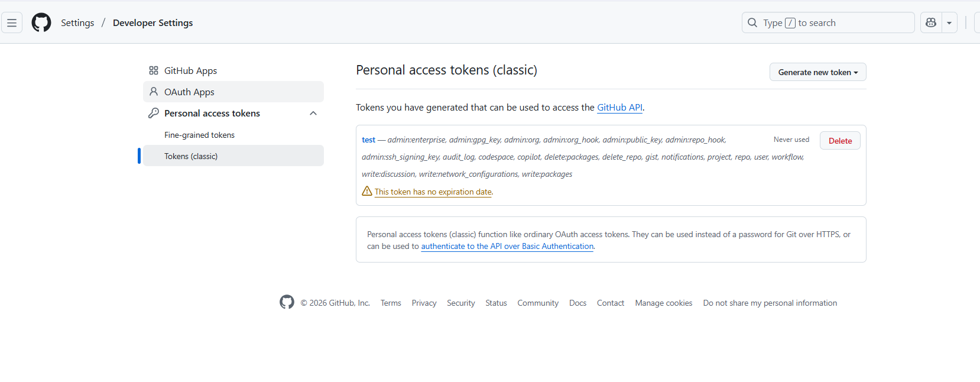
Task: Click the GitHub logo in header
Action: click(x=41, y=23)
